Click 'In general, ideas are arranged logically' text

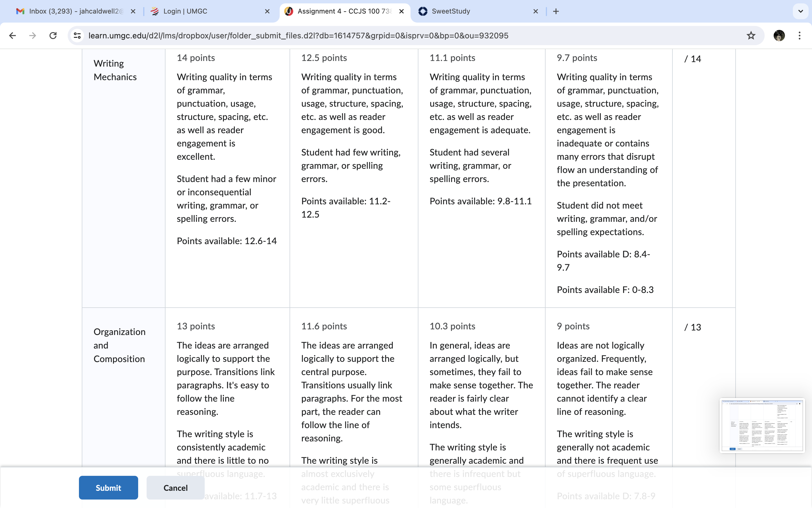pyautogui.click(x=481, y=385)
